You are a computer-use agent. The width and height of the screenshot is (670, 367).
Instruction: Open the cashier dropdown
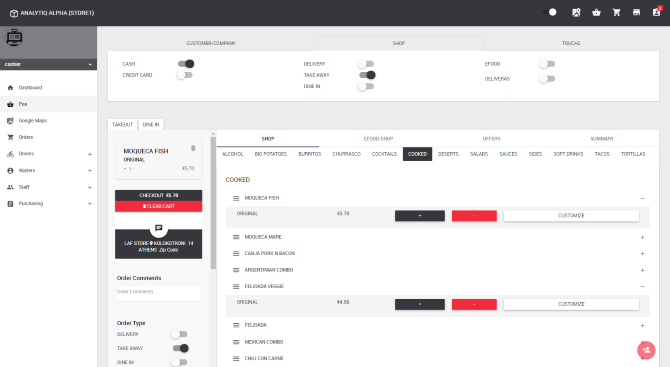tap(48, 64)
